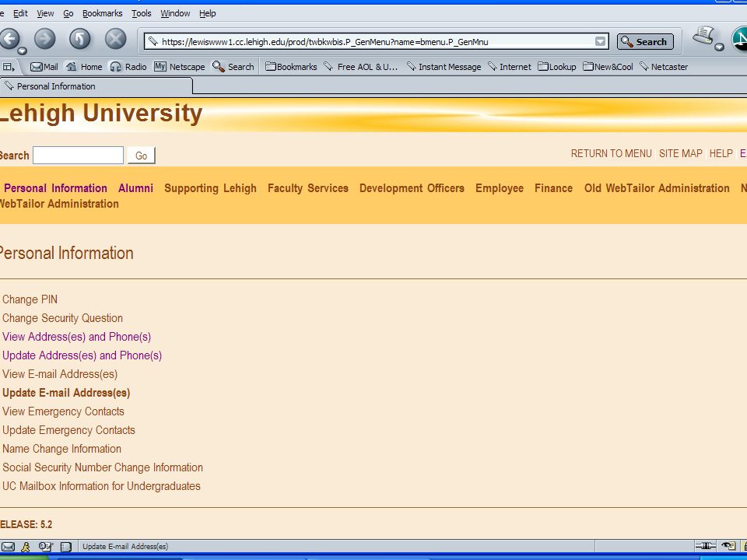747x560 pixels.
Task: Go back with the Back arrow button
Action: pyautogui.click(x=9, y=39)
